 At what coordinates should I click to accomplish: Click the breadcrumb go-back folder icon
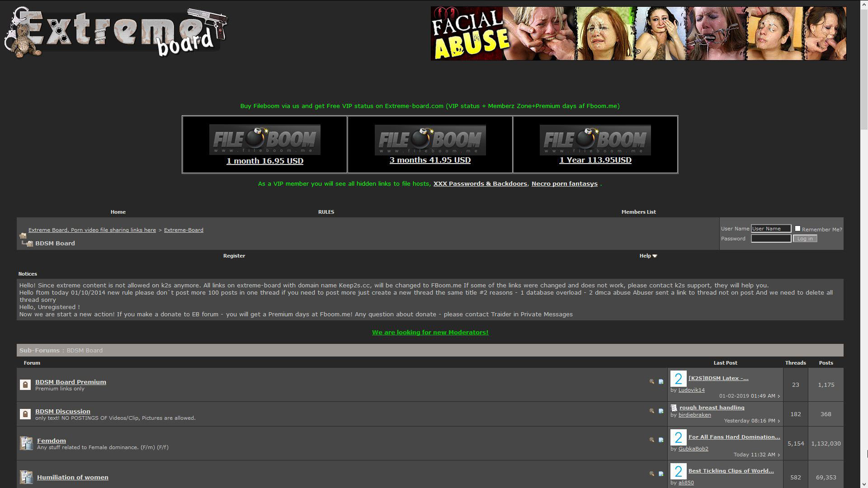coord(23,235)
